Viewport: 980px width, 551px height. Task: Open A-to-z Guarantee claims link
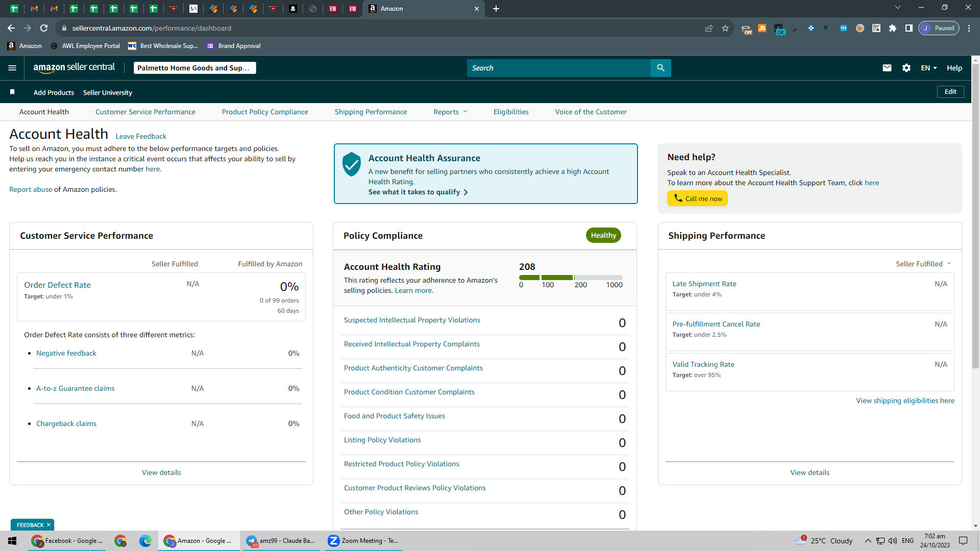point(76,388)
